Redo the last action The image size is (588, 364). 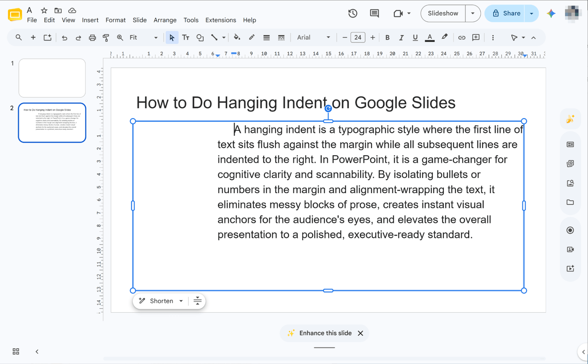tap(78, 37)
